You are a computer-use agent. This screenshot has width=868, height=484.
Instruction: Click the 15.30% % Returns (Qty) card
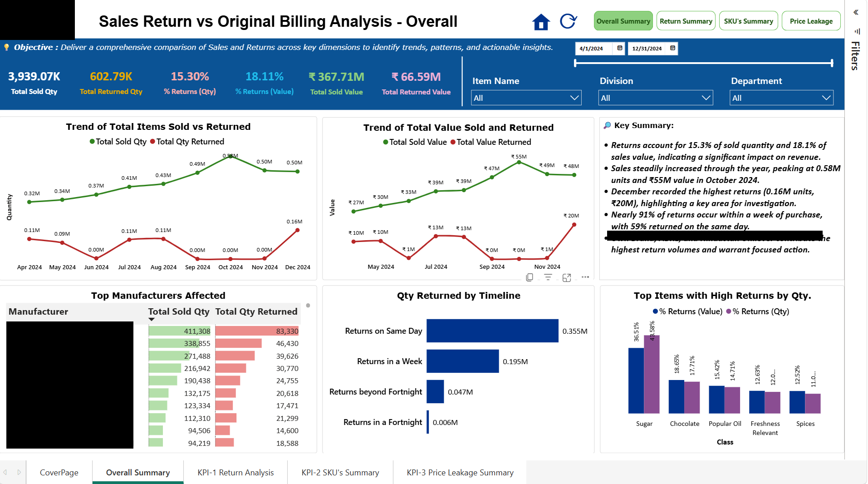tap(190, 83)
